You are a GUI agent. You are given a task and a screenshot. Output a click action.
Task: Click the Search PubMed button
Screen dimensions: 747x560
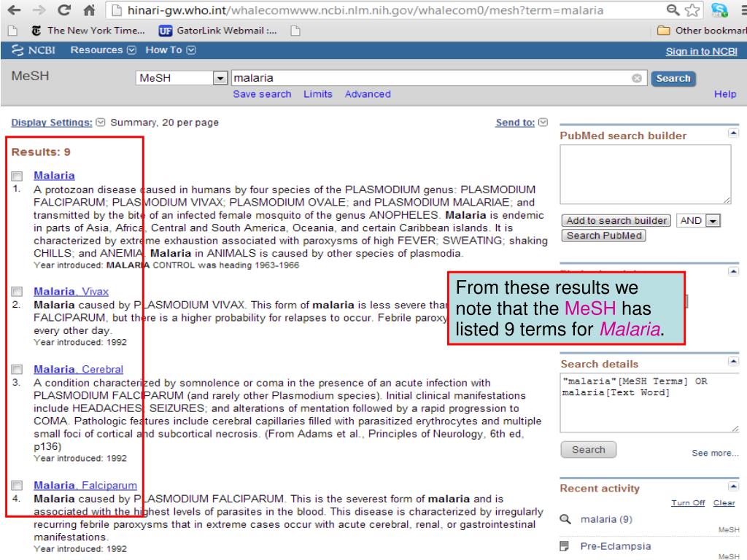[x=603, y=236]
